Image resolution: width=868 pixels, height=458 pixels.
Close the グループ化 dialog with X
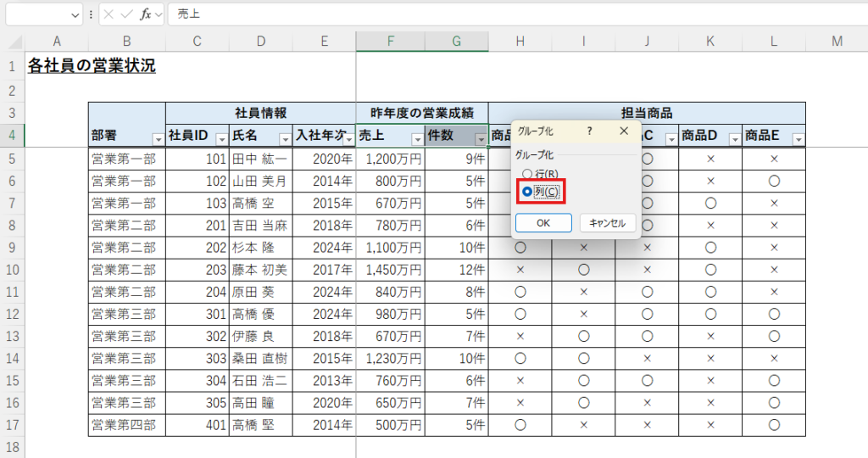624,131
